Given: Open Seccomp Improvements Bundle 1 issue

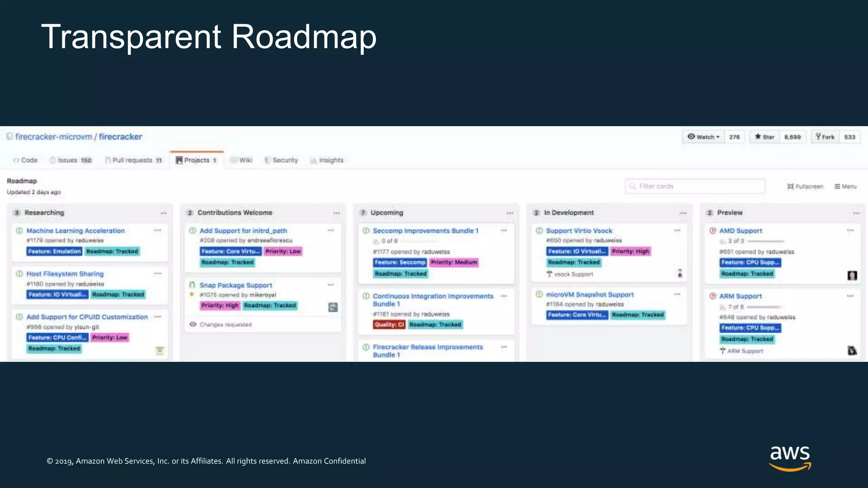Looking at the screenshot, I should coord(426,231).
